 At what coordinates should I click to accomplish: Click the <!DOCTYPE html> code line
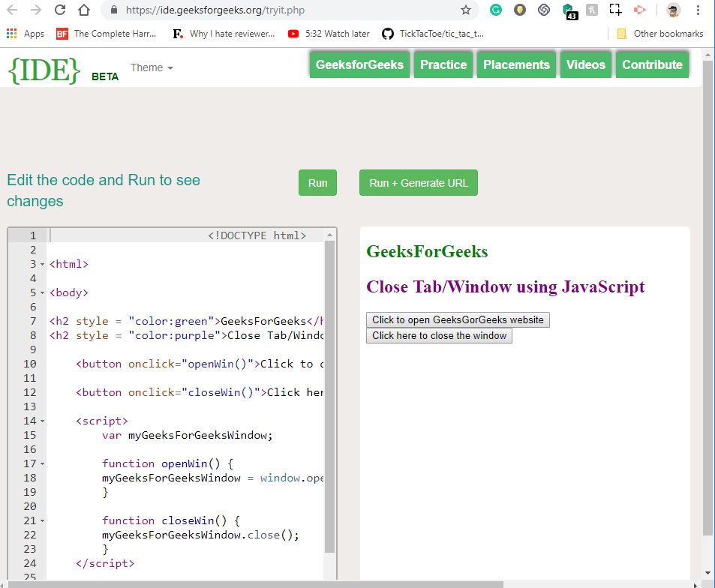(x=257, y=235)
